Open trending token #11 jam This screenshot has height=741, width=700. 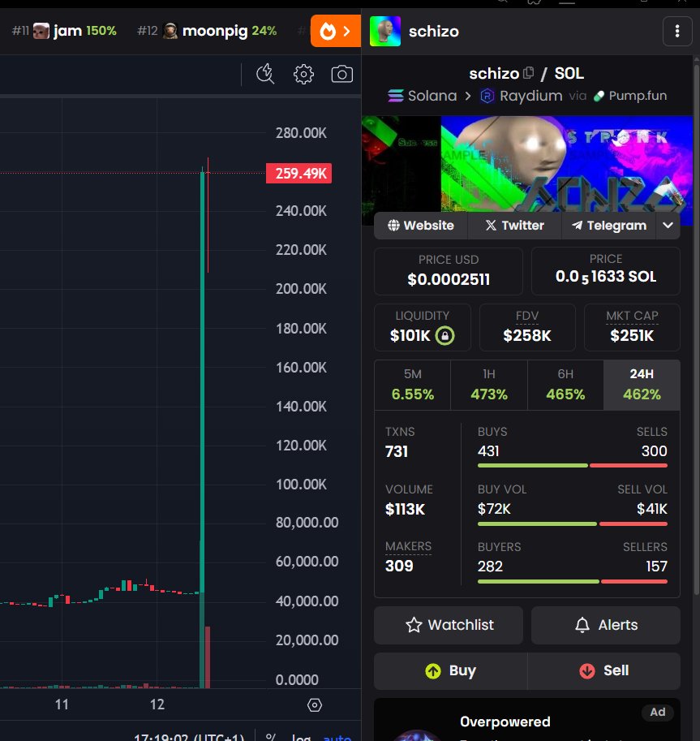click(x=64, y=31)
